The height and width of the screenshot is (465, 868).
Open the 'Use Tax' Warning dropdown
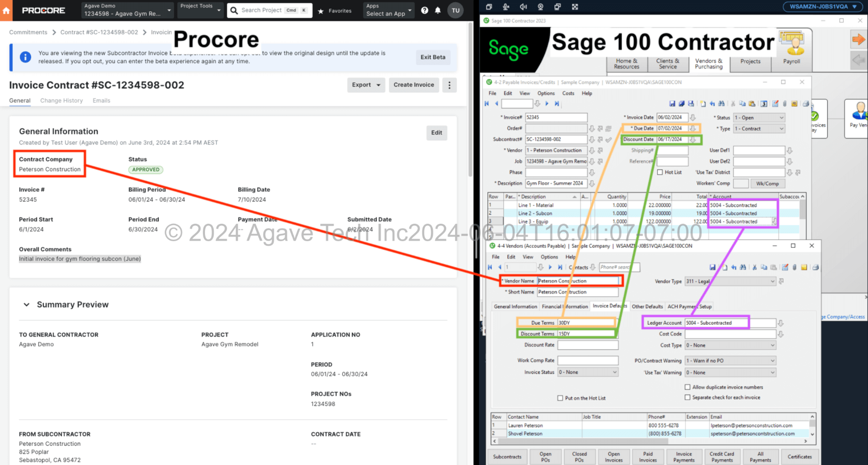pyautogui.click(x=730, y=373)
